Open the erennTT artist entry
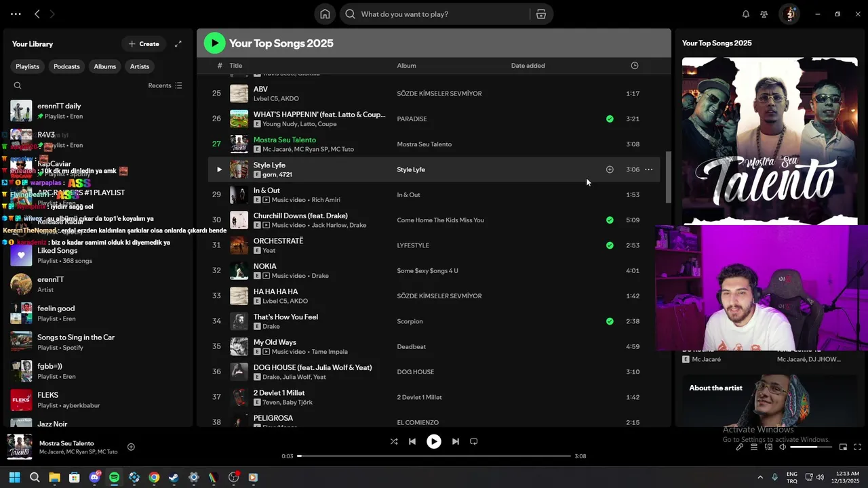Viewport: 868px width, 488px height. [x=98, y=284]
